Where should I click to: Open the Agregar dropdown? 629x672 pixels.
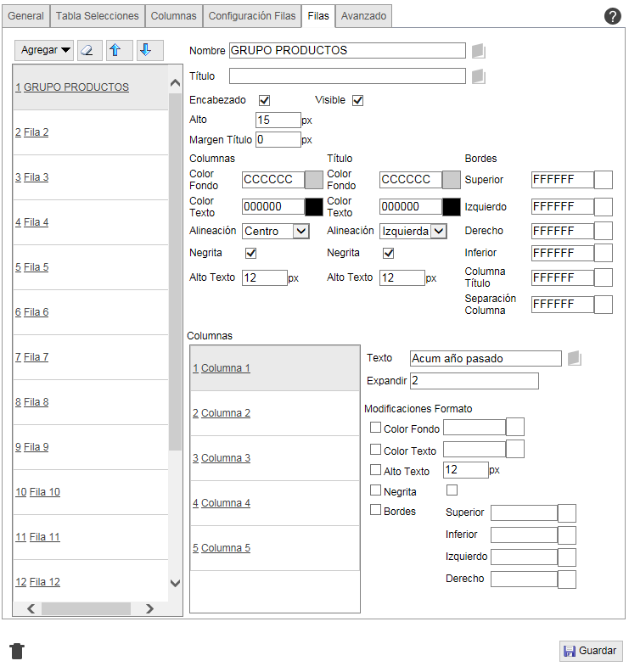46,50
